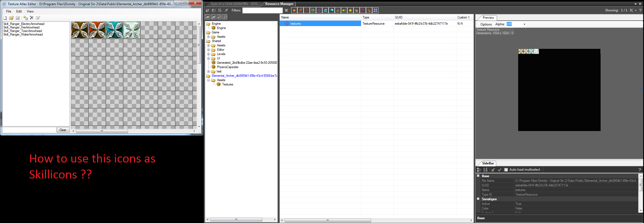The image size is (644, 223).
Task: Collapse the Elemental_Archer Assets tree node
Action: [208, 80]
